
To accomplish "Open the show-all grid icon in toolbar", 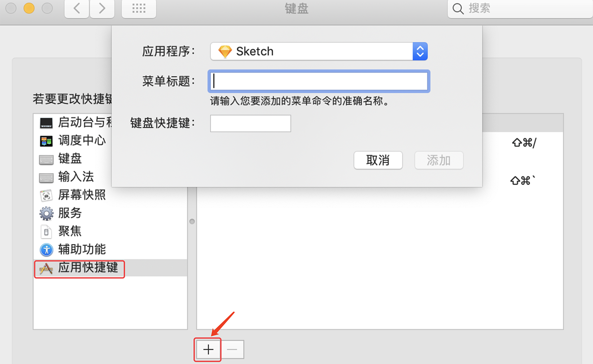I will tap(139, 9).
